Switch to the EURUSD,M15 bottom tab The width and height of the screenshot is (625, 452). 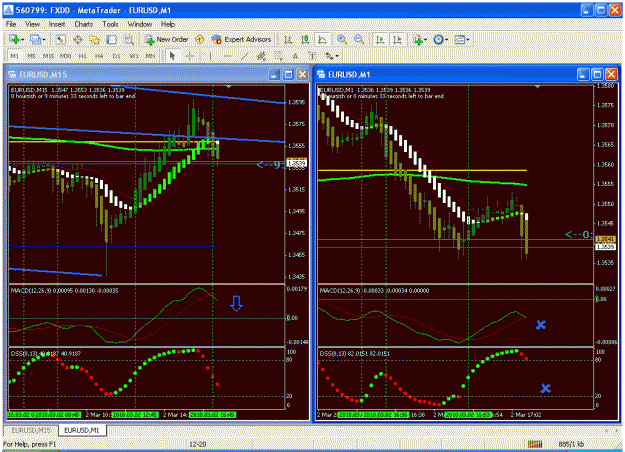click(31, 430)
